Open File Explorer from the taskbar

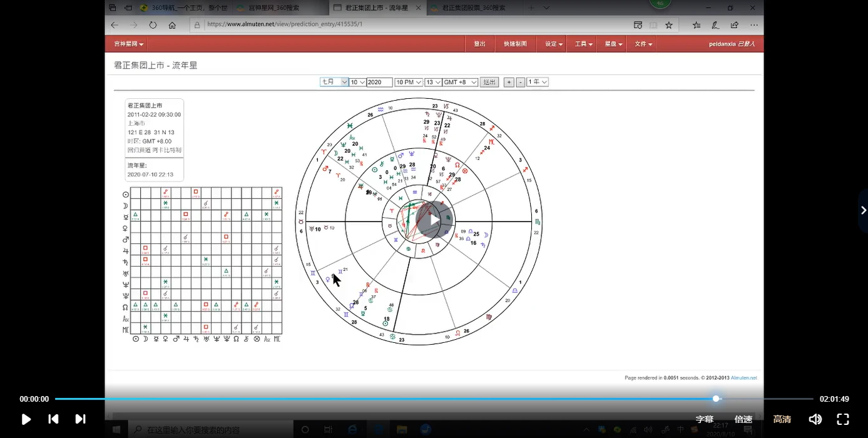[x=402, y=430]
